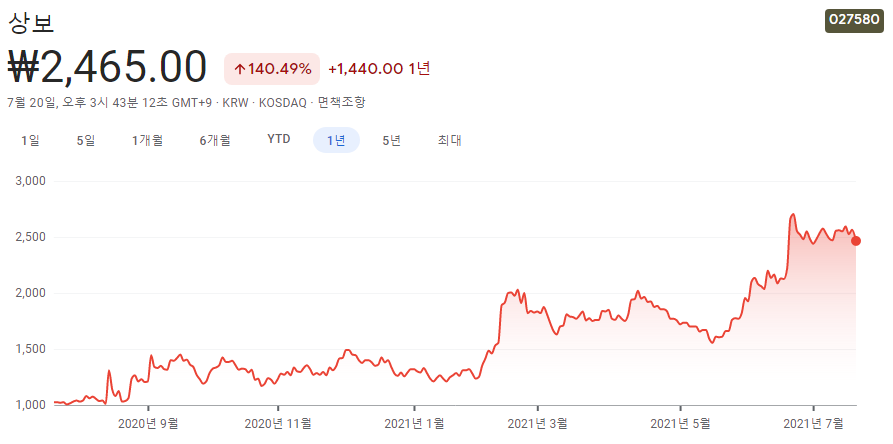The height and width of the screenshot is (444, 893).
Task: Click the red current-price dot on the chart
Action: [856, 241]
